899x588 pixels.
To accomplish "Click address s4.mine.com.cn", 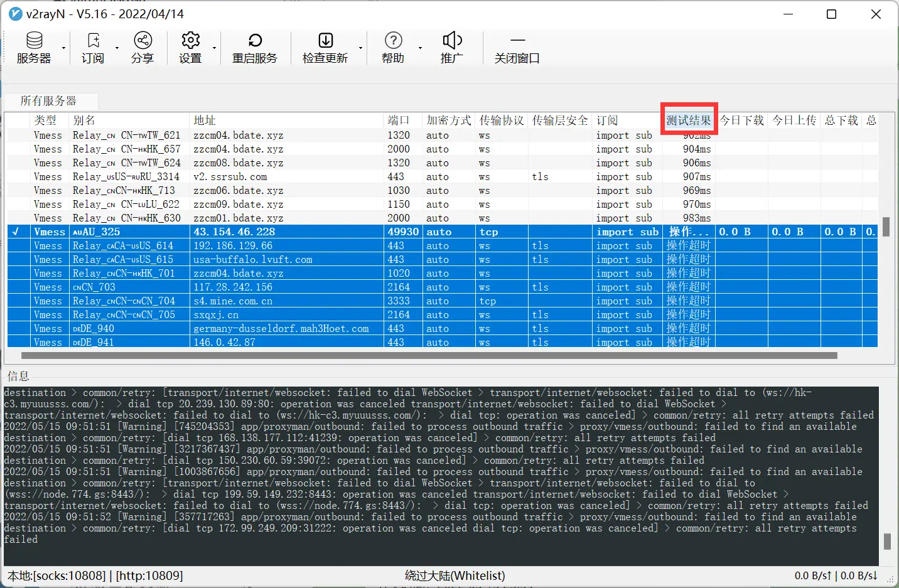I will [233, 301].
